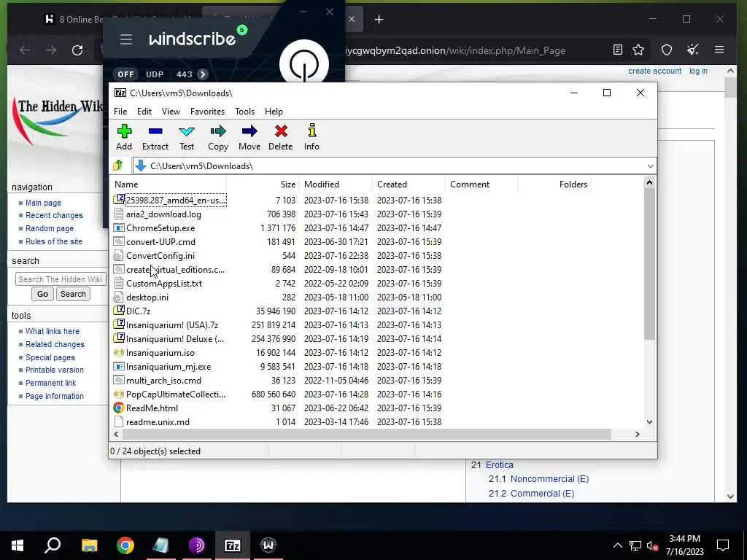Open the Windscribe hamburger menu
This screenshot has height=560, width=747.
click(125, 39)
